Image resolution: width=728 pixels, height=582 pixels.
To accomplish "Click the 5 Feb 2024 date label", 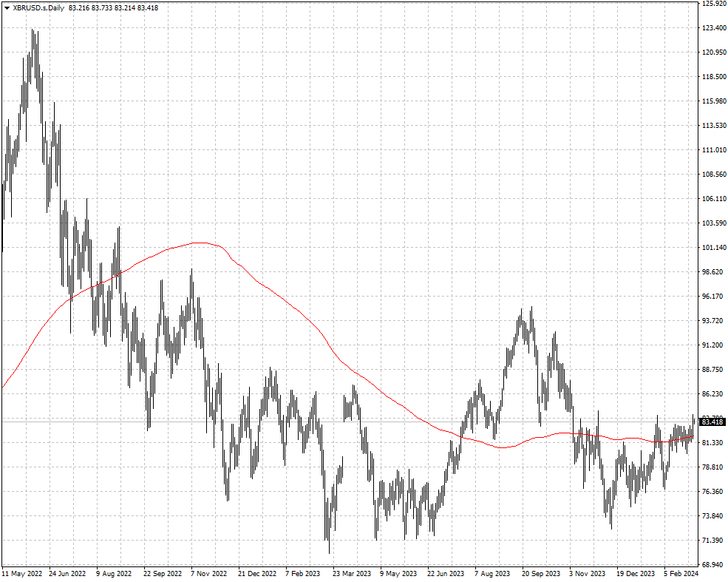I will pos(681,574).
